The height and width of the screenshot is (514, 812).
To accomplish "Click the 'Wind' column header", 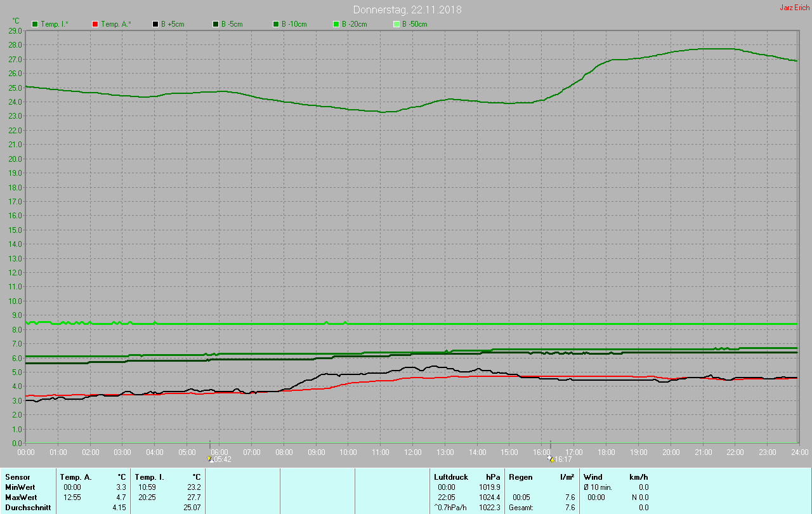I will [x=593, y=477].
